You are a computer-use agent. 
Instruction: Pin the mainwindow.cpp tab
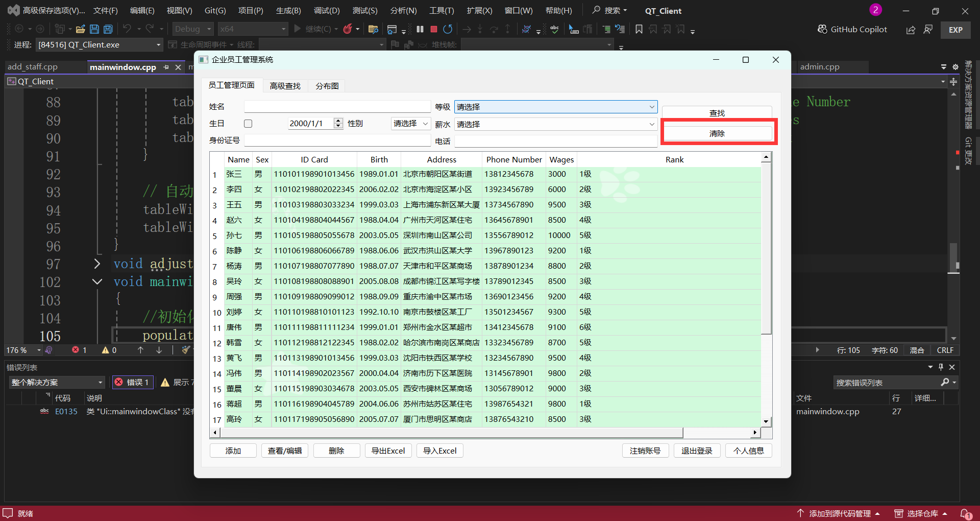click(166, 67)
